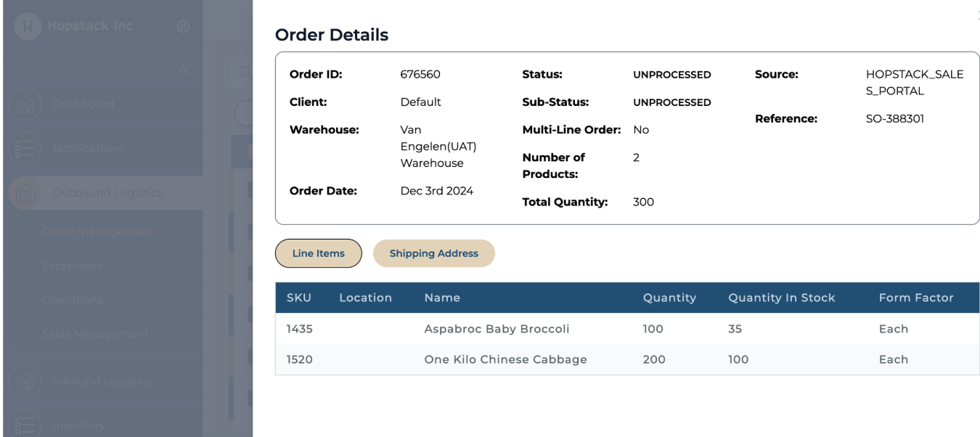Click the Form Factor column header
Image resolution: width=980 pixels, height=437 pixels.
coord(915,298)
